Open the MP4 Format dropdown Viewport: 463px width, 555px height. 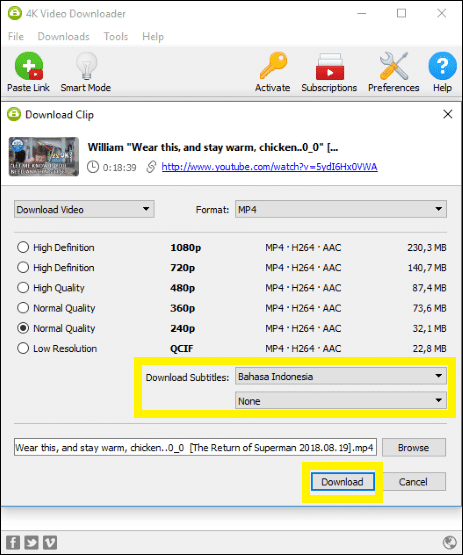[341, 209]
